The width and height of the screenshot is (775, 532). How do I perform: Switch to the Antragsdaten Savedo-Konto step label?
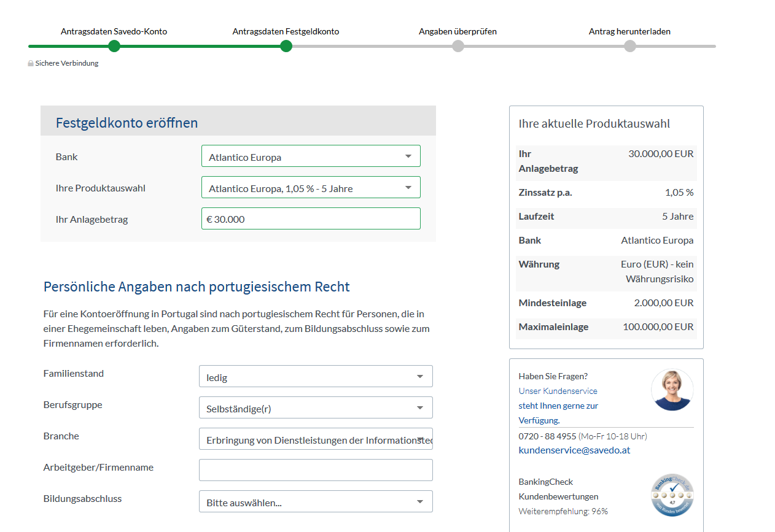pos(113,31)
